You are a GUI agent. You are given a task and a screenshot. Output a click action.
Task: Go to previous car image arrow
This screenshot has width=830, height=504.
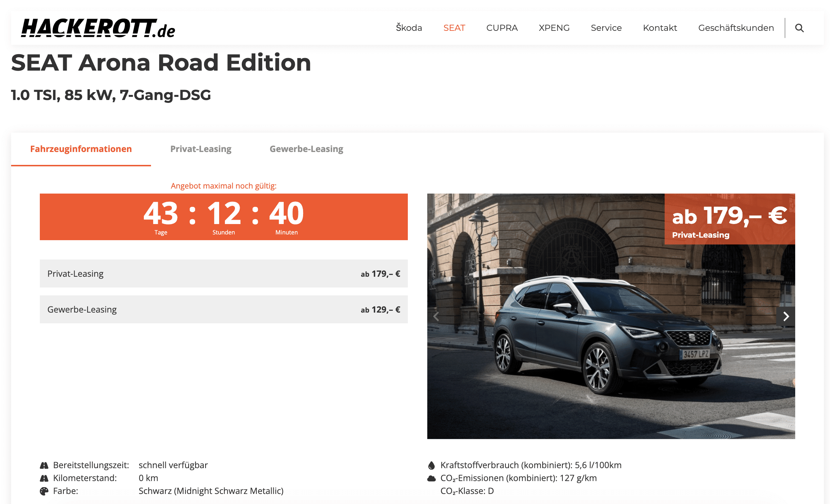tap(436, 316)
